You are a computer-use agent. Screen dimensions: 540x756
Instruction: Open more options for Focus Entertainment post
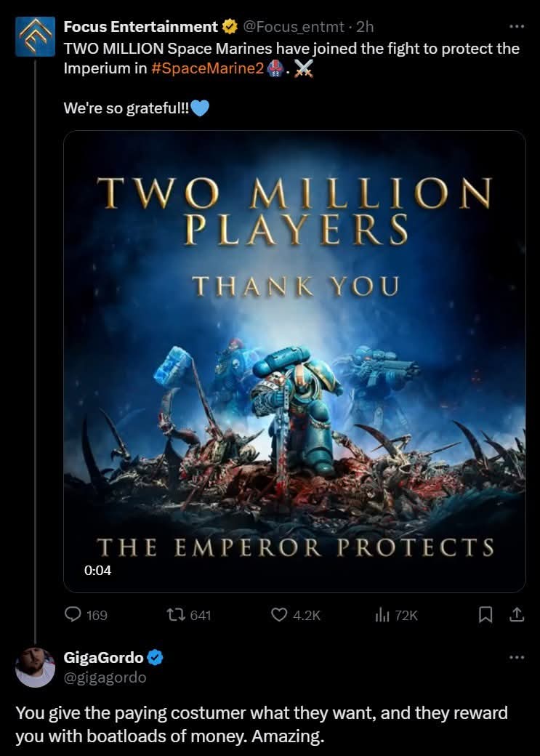click(516, 26)
